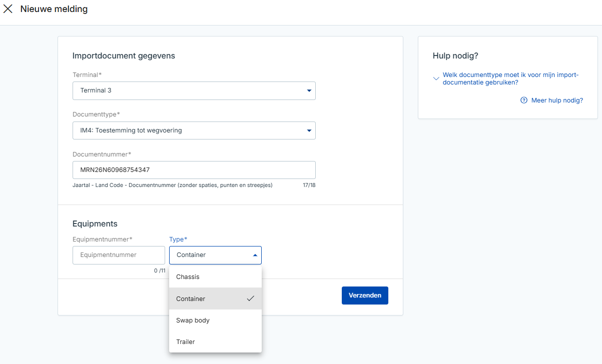This screenshot has height=364, width=602.
Task: Close the Nieuwe melding dialog
Action: 8,9
